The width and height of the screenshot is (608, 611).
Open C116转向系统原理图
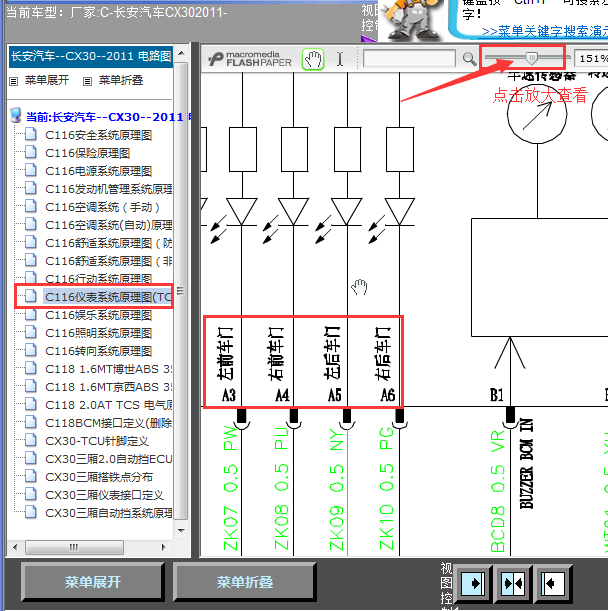(98, 351)
